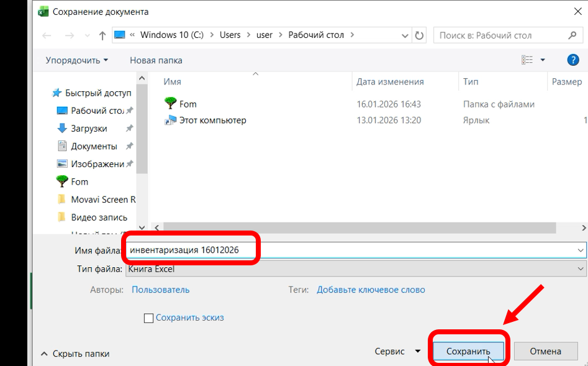This screenshot has width=588, height=366.
Task: Collapse folders with Скрыть папки
Action: [x=75, y=354]
